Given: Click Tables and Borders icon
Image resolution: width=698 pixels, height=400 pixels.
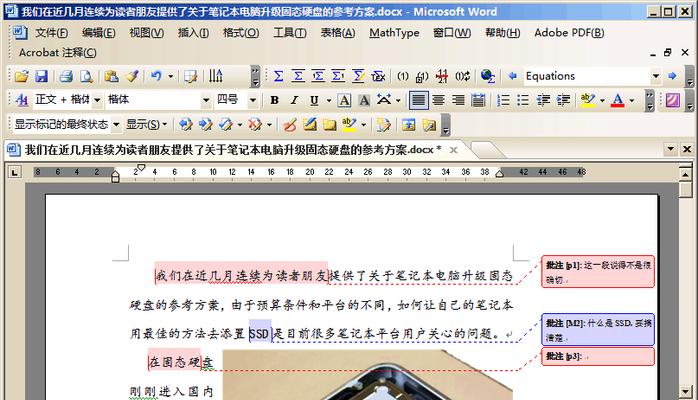Looking at the screenshot, I should click(191, 76).
